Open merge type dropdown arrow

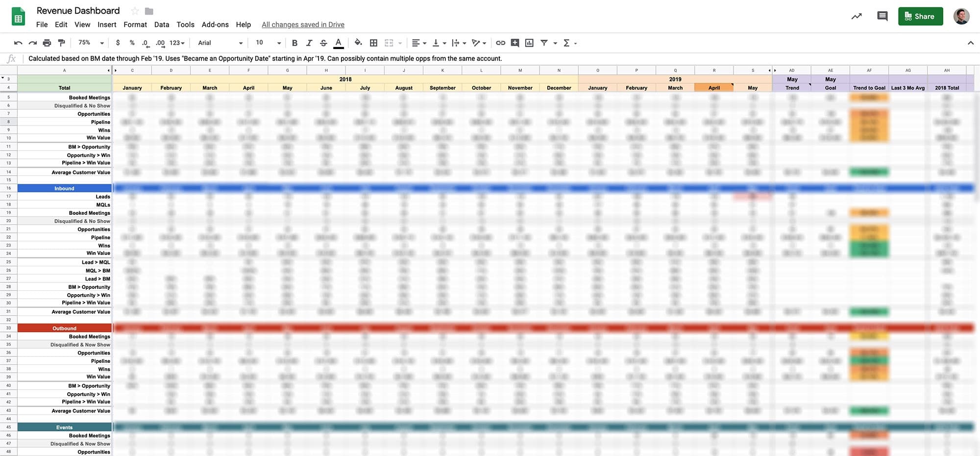point(400,43)
